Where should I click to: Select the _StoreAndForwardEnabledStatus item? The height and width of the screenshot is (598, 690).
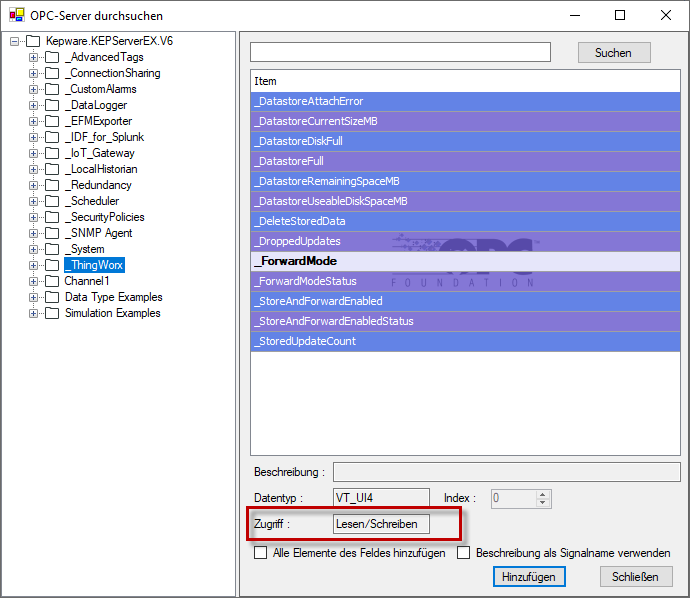pos(466,321)
